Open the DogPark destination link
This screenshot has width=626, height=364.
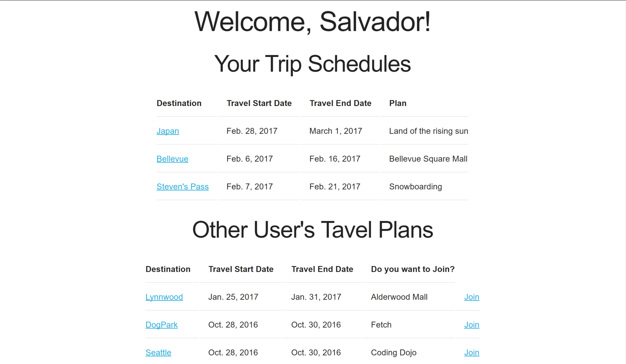161,325
